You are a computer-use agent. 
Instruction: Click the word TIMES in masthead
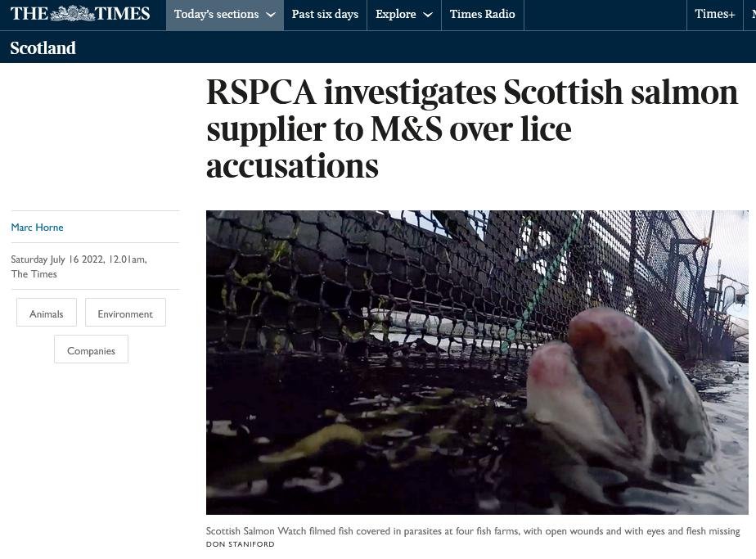tap(123, 14)
